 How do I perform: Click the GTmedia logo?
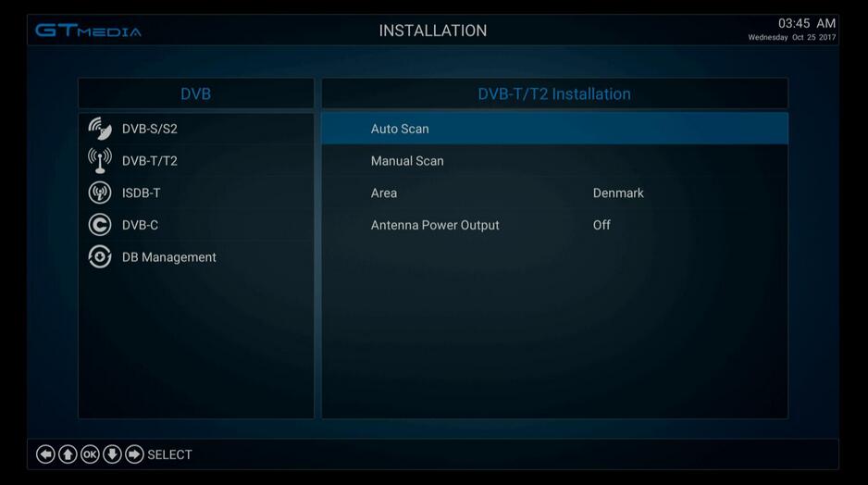(89, 31)
